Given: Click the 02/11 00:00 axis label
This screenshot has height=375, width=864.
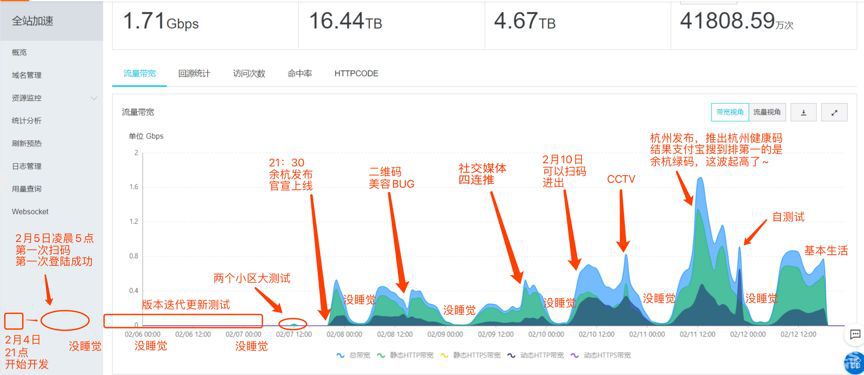Looking at the screenshot, I should point(647,334).
